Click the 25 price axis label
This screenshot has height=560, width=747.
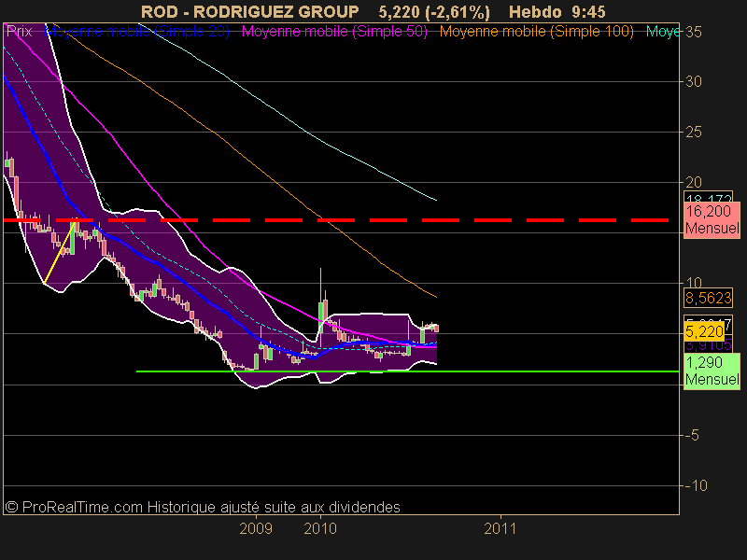694,132
